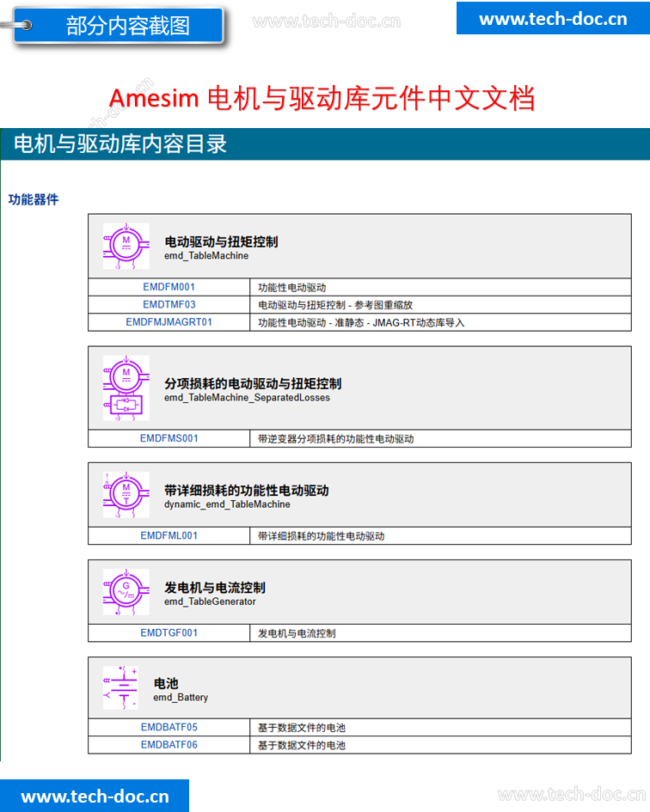
Task: Click the top-right www.tech-doc.cn banner
Action: click(x=553, y=18)
